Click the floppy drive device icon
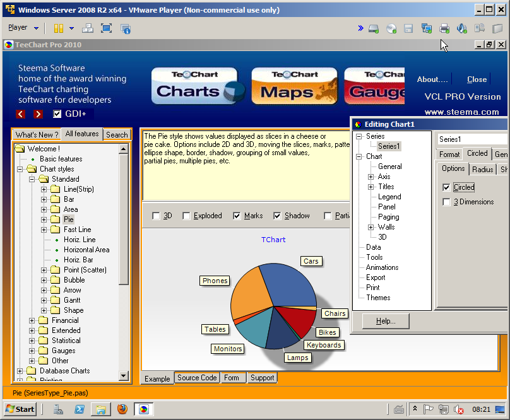The height and width of the screenshot is (420, 510). pyautogui.click(x=408, y=28)
